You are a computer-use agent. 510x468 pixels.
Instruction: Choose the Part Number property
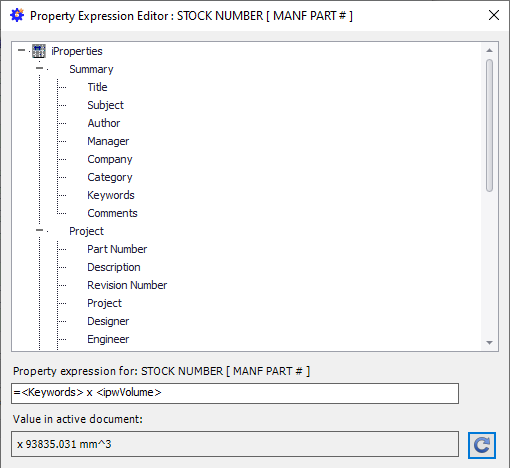click(x=117, y=249)
